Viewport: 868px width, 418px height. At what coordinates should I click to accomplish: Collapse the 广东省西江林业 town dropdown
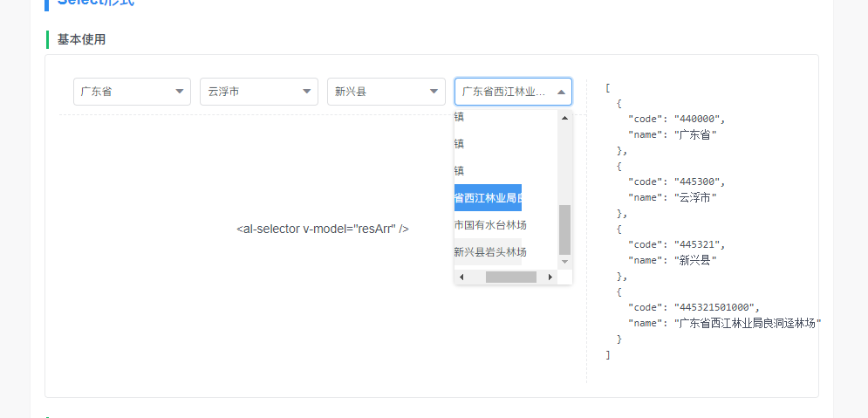pyautogui.click(x=513, y=92)
